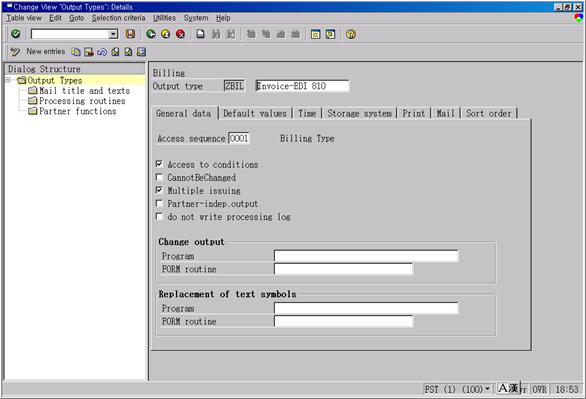Click the Print icon in toolbar

[x=201, y=34]
